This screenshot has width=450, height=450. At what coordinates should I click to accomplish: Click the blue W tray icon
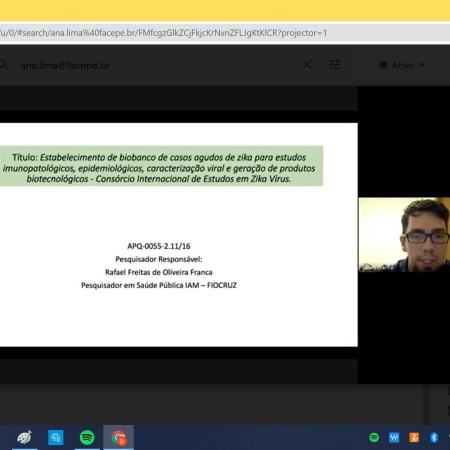394,437
